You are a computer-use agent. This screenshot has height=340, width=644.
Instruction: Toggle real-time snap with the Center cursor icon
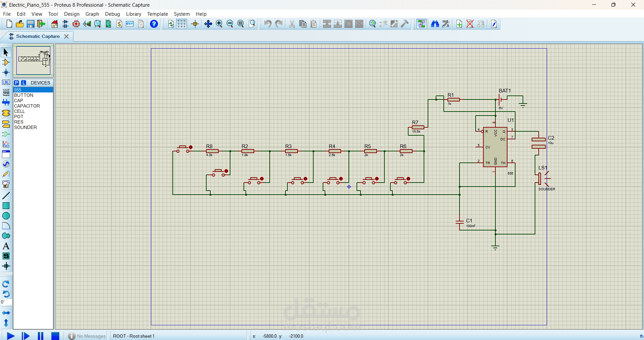click(x=195, y=24)
